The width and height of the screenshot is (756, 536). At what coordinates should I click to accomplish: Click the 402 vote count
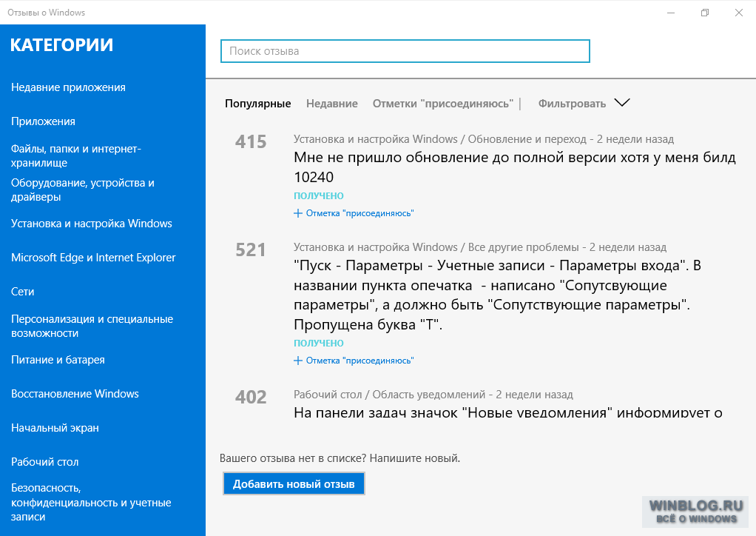(x=251, y=397)
